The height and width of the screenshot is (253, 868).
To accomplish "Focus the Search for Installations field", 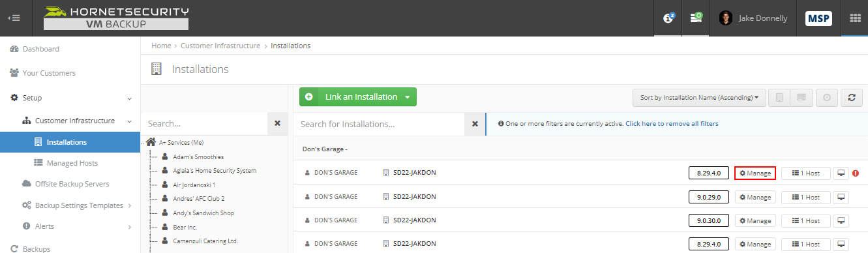I will [379, 124].
